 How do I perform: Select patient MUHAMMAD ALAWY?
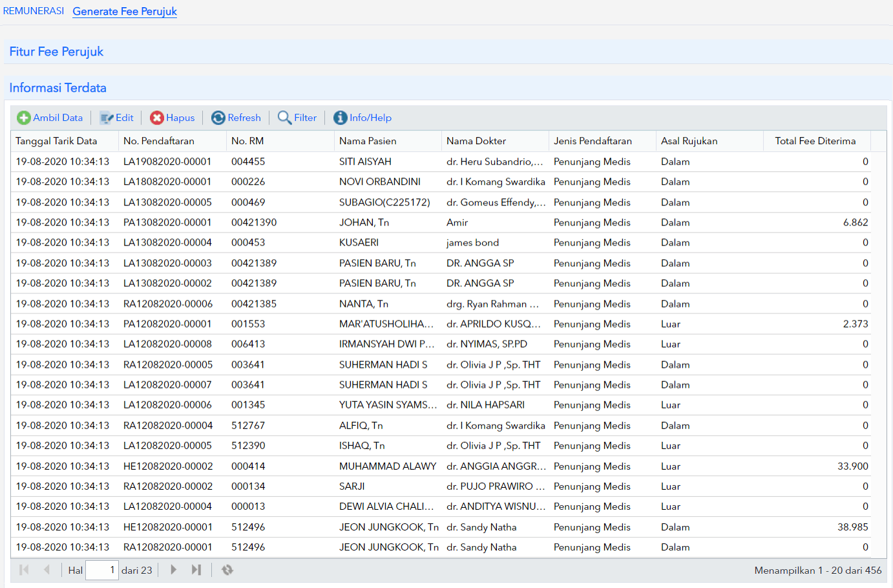tap(388, 466)
